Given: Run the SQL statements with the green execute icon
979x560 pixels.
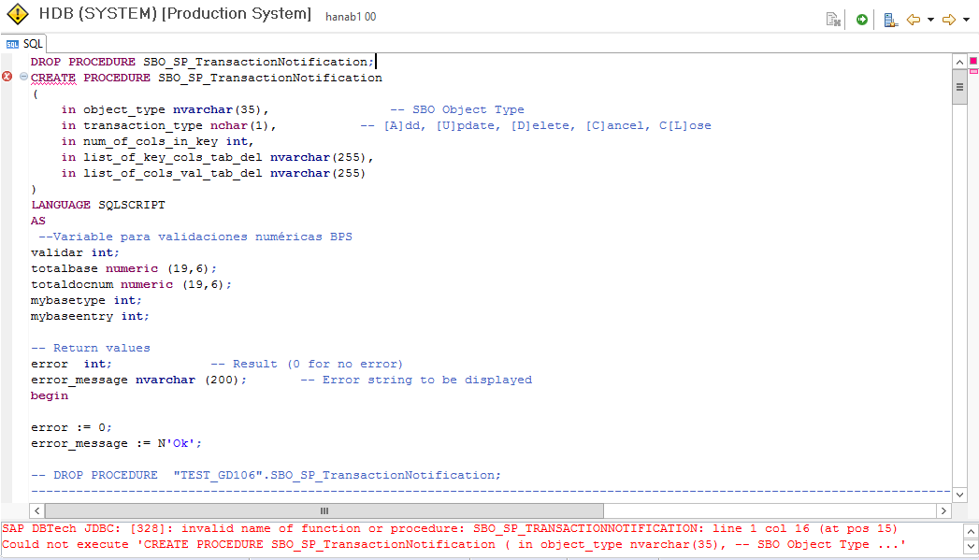Looking at the screenshot, I should point(861,20).
